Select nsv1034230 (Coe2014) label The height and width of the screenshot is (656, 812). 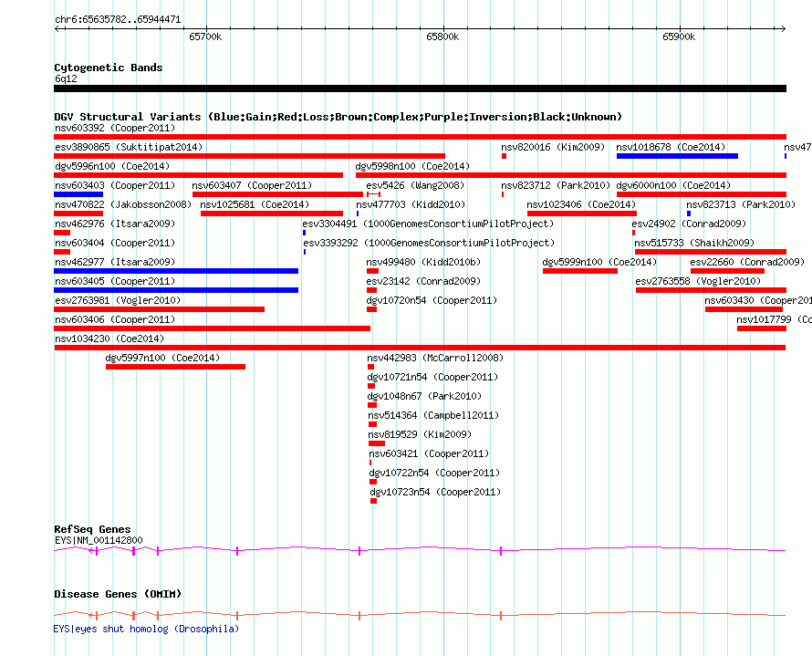tap(109, 338)
